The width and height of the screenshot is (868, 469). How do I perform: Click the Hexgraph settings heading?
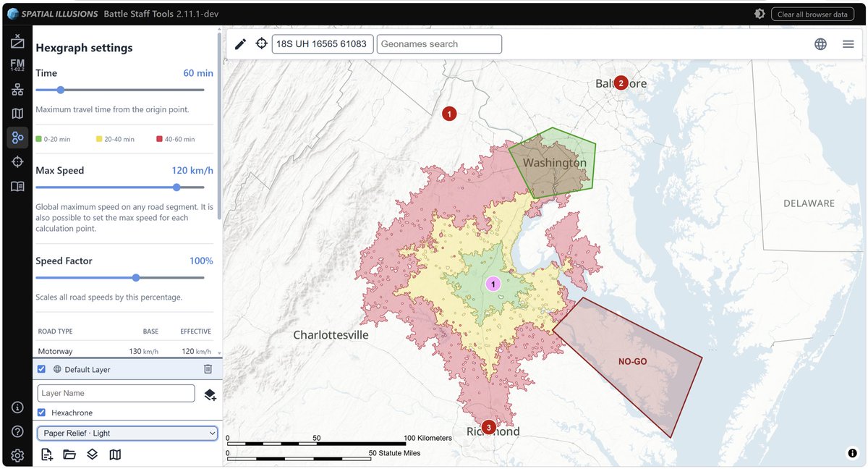(84, 48)
